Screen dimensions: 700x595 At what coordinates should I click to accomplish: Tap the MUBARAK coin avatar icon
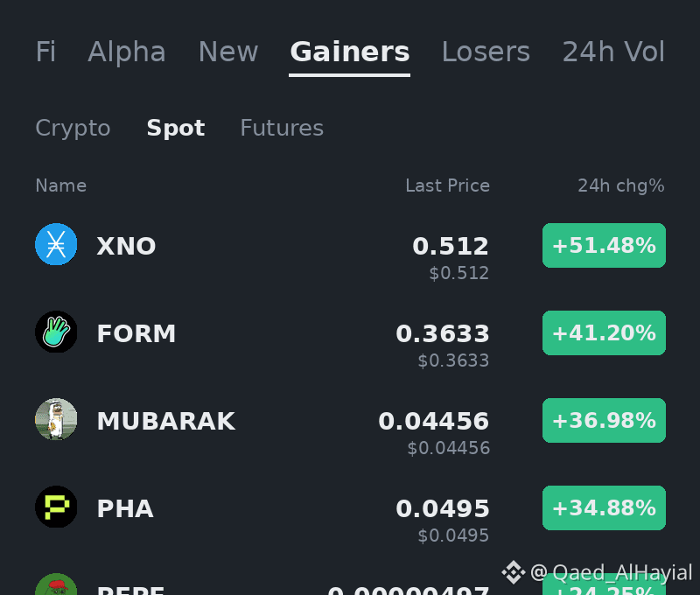pyautogui.click(x=56, y=419)
